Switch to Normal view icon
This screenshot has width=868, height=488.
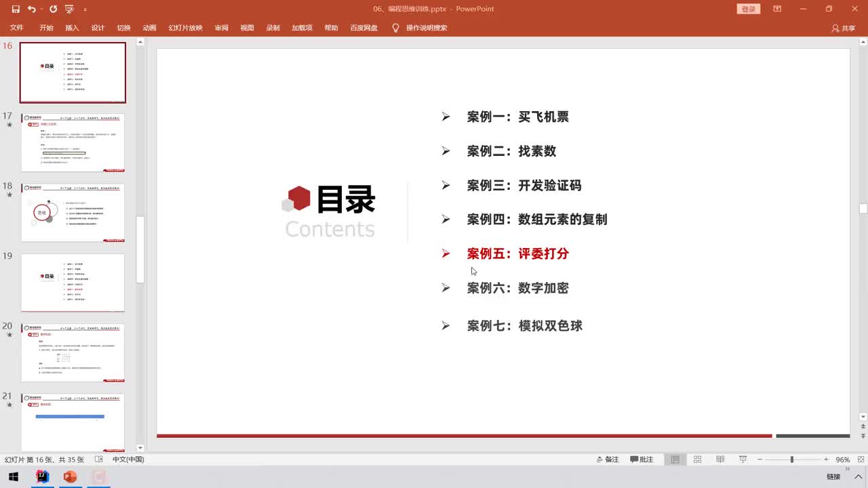(675, 460)
